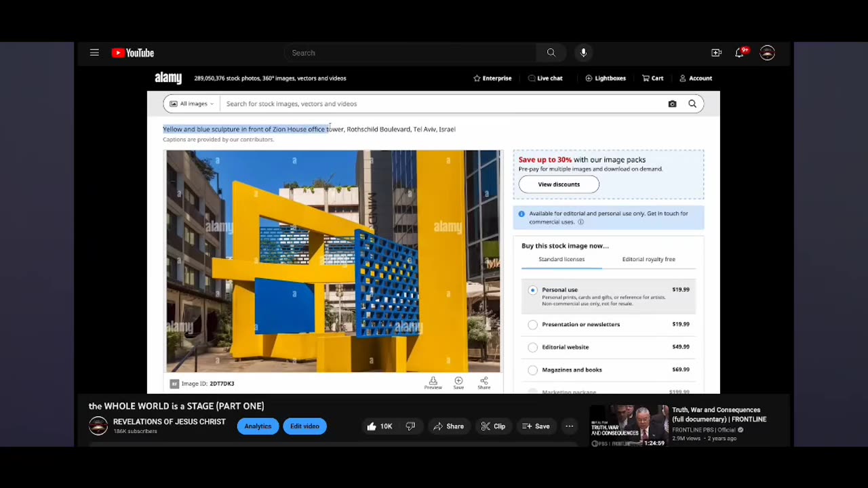This screenshot has height=488, width=868.
Task: Click the YouTube search input field
Action: tap(410, 53)
